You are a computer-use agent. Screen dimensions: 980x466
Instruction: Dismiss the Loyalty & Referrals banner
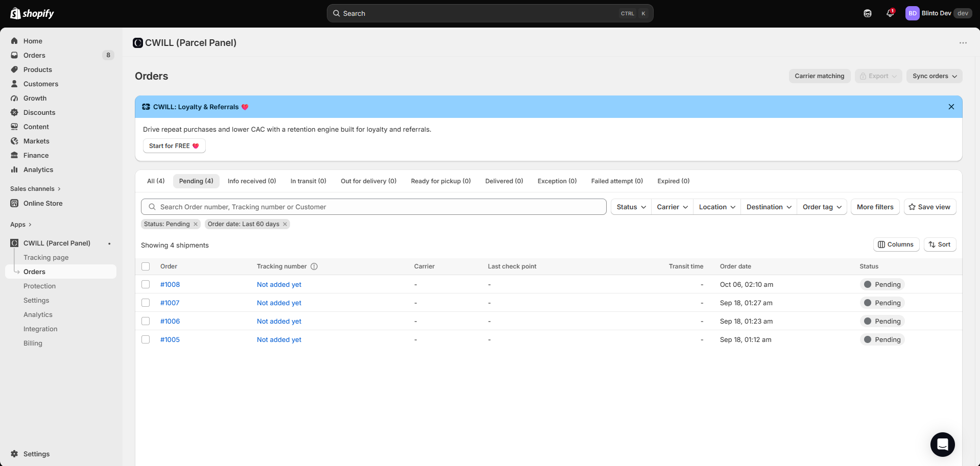coord(951,107)
